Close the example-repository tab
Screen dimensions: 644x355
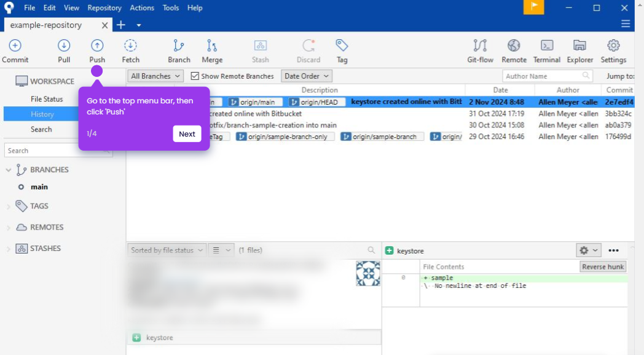tap(104, 25)
